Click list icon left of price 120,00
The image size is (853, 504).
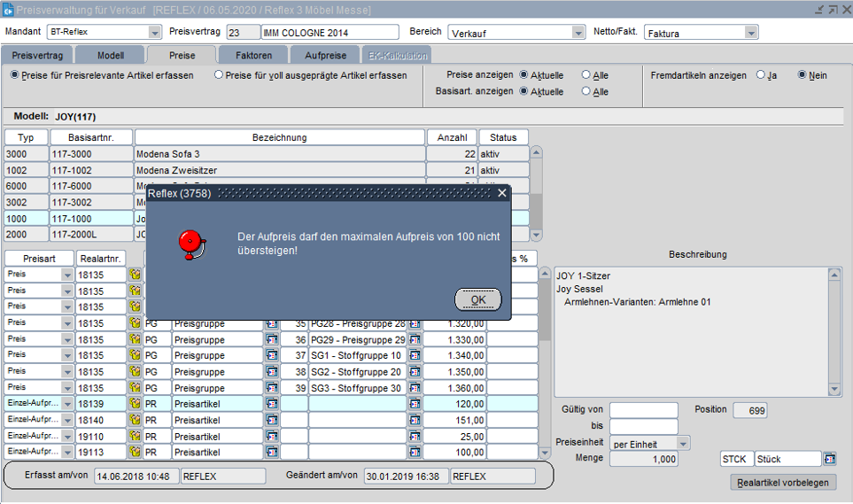(415, 404)
